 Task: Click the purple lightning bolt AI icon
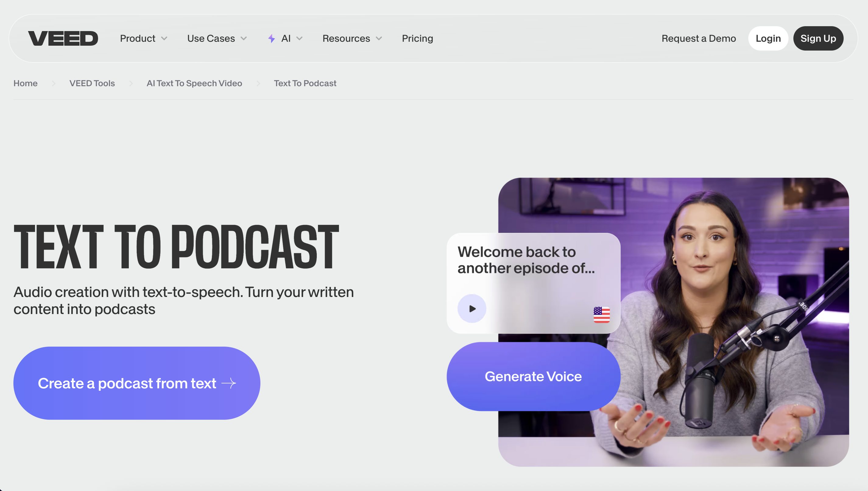[271, 39]
